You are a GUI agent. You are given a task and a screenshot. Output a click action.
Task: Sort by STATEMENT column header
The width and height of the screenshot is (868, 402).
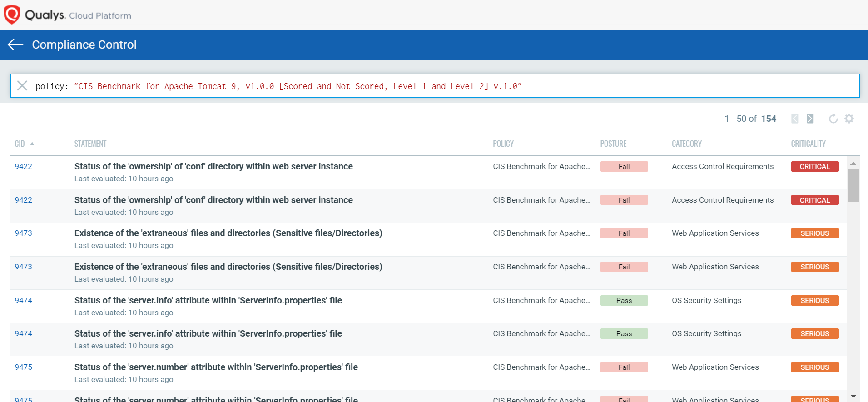click(x=90, y=144)
